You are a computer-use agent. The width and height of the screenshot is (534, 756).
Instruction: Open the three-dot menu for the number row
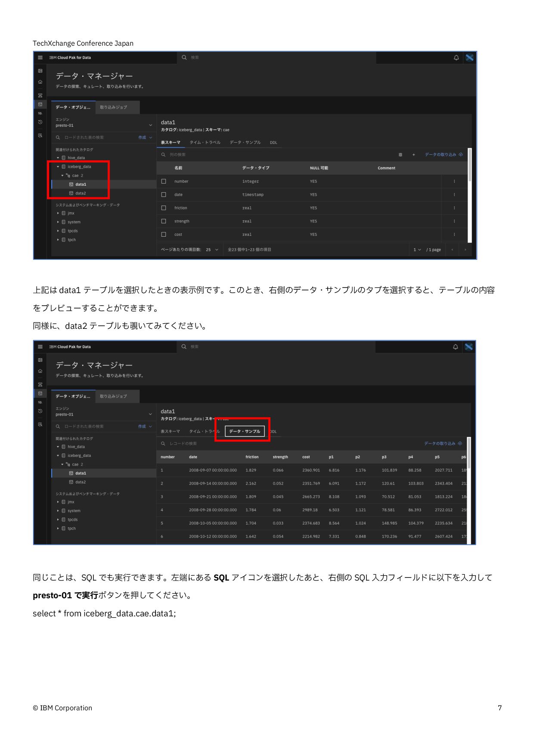point(454,181)
